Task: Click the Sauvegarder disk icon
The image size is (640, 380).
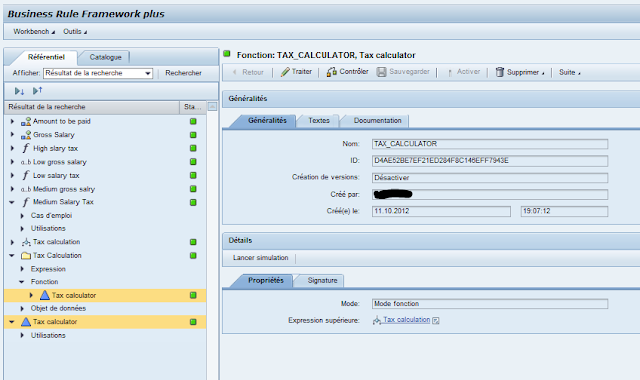Action: pos(381,72)
